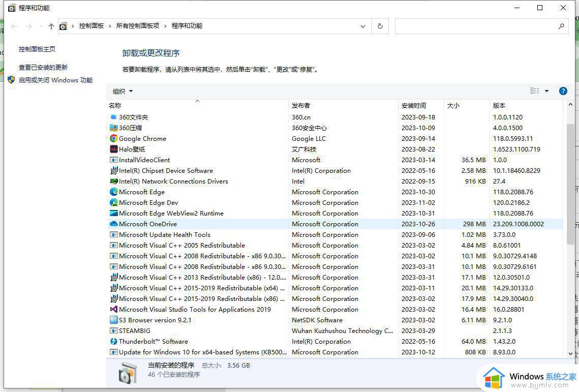The width and height of the screenshot is (579, 392).
Task: Click the 360文件夹 folder icon
Action: tap(114, 117)
